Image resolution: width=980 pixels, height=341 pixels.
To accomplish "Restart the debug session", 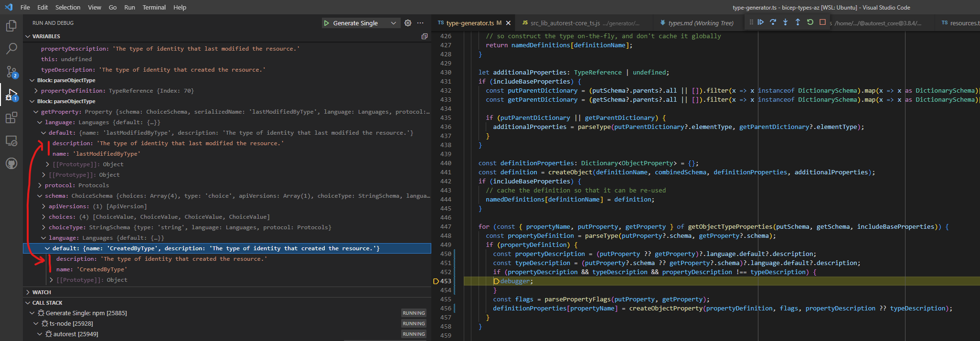I will pos(810,22).
